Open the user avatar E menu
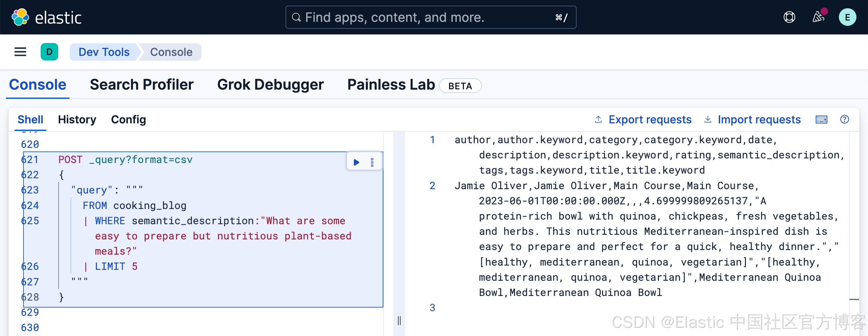The width and height of the screenshot is (868, 336). [847, 17]
